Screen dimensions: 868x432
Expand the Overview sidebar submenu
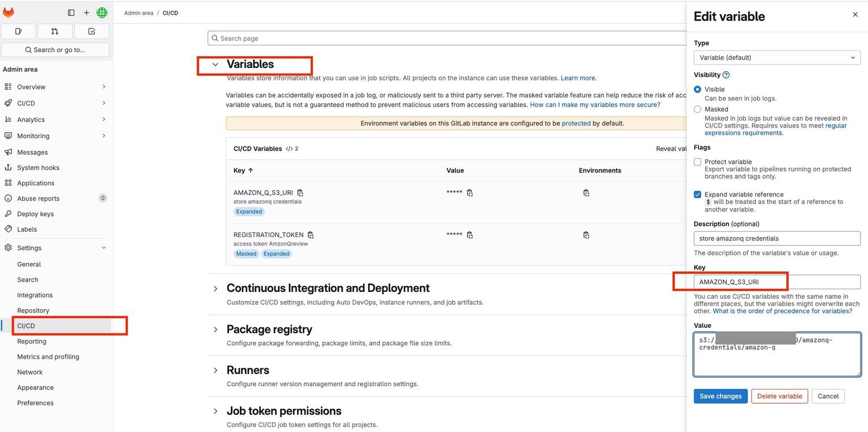[x=104, y=87]
